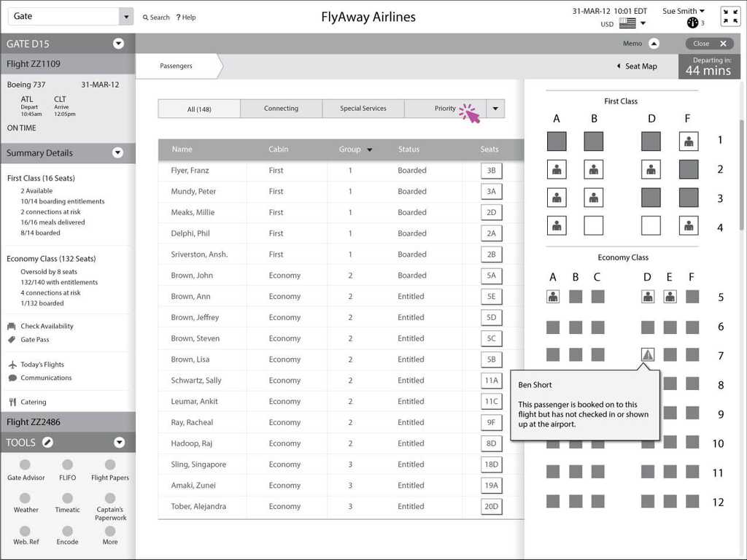Select occupied economy seat 5A
This screenshot has width=747, height=560.
553,297
